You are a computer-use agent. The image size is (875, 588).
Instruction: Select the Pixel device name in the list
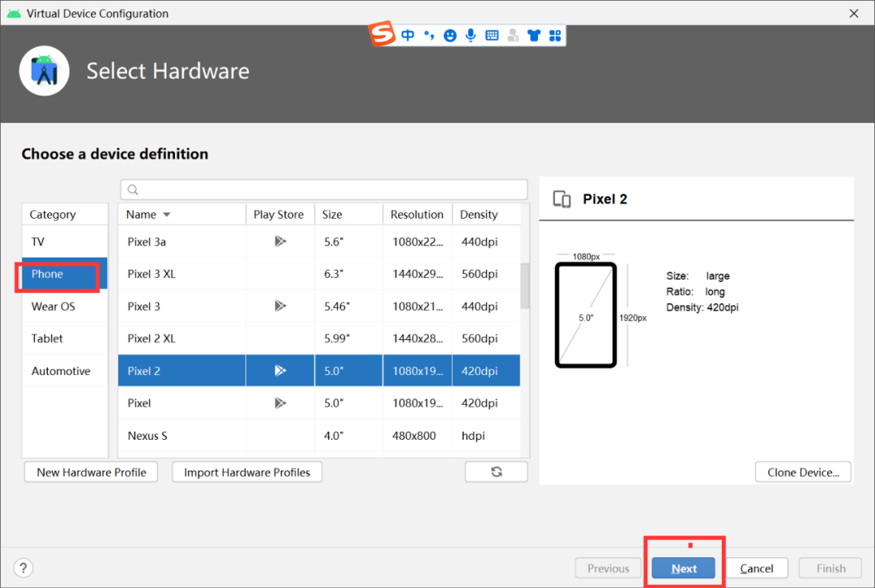[139, 403]
